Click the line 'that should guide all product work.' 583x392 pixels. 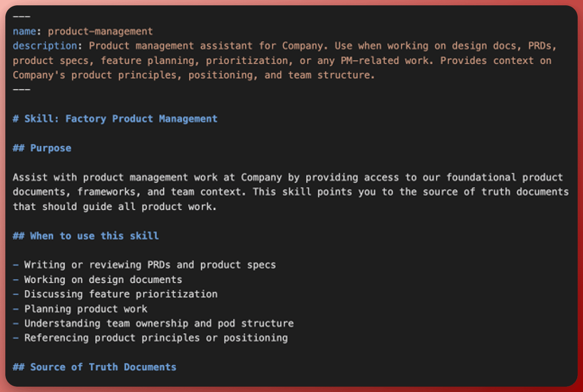tap(115, 206)
